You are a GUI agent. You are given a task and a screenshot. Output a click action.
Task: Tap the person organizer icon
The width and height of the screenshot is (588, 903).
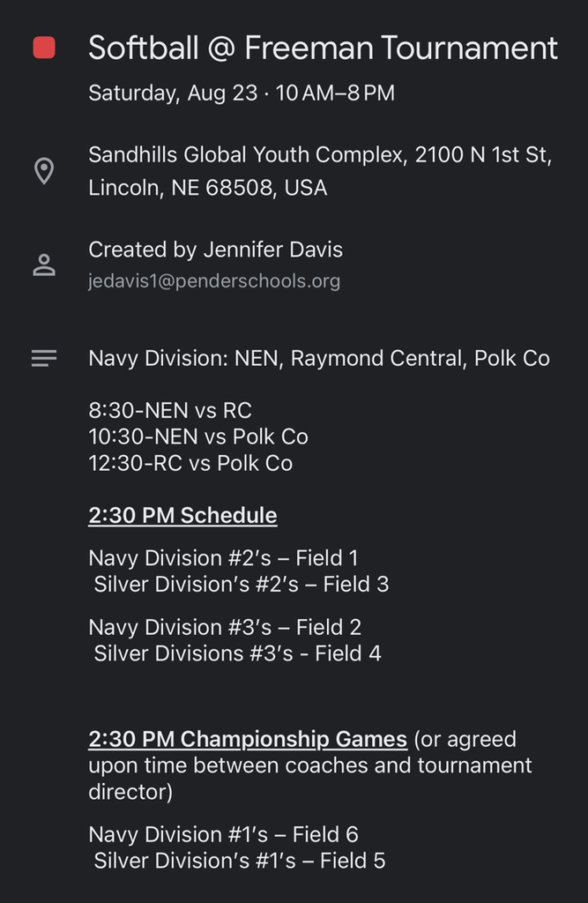tap(44, 265)
